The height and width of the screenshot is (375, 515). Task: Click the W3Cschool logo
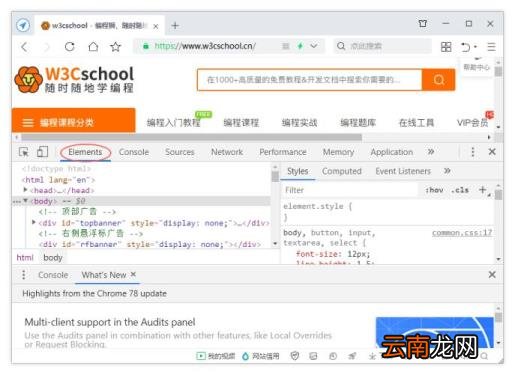pos(74,80)
